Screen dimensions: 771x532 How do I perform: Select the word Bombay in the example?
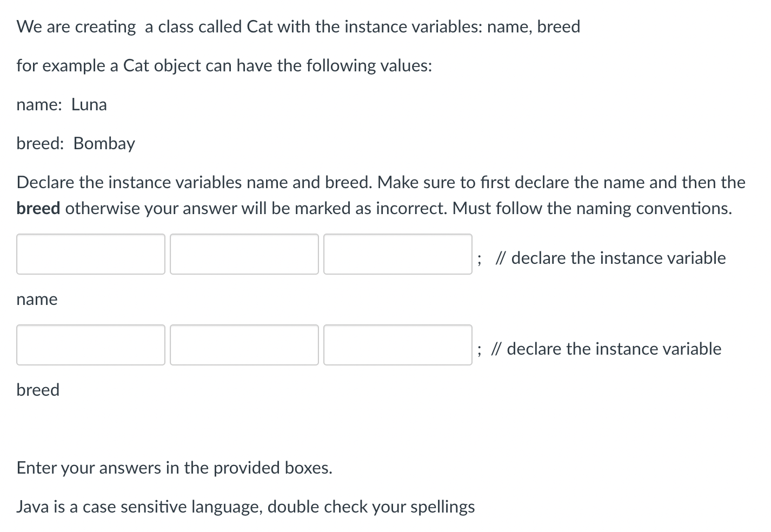click(x=104, y=143)
